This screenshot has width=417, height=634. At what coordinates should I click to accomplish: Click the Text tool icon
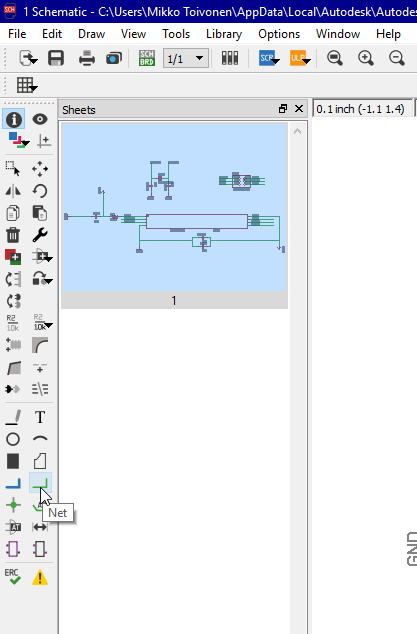pyautogui.click(x=40, y=417)
